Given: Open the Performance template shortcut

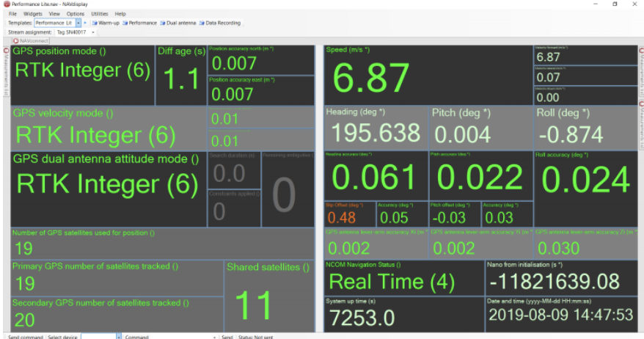Looking at the screenshot, I should coord(125,23).
